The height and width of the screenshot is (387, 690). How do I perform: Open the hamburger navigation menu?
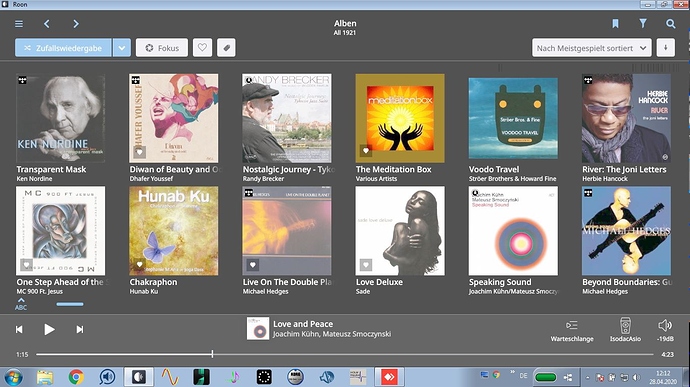click(19, 24)
